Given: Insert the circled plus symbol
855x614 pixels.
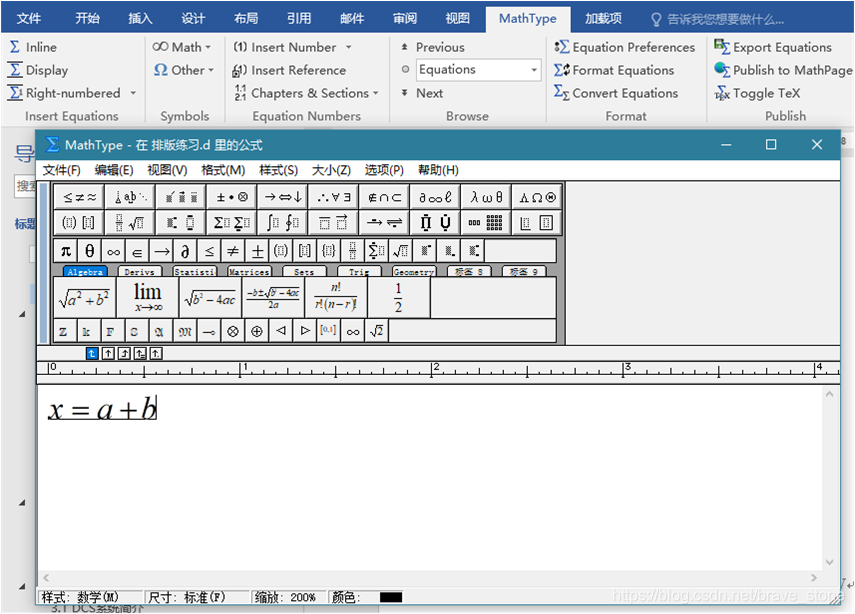Looking at the screenshot, I should tap(256, 331).
